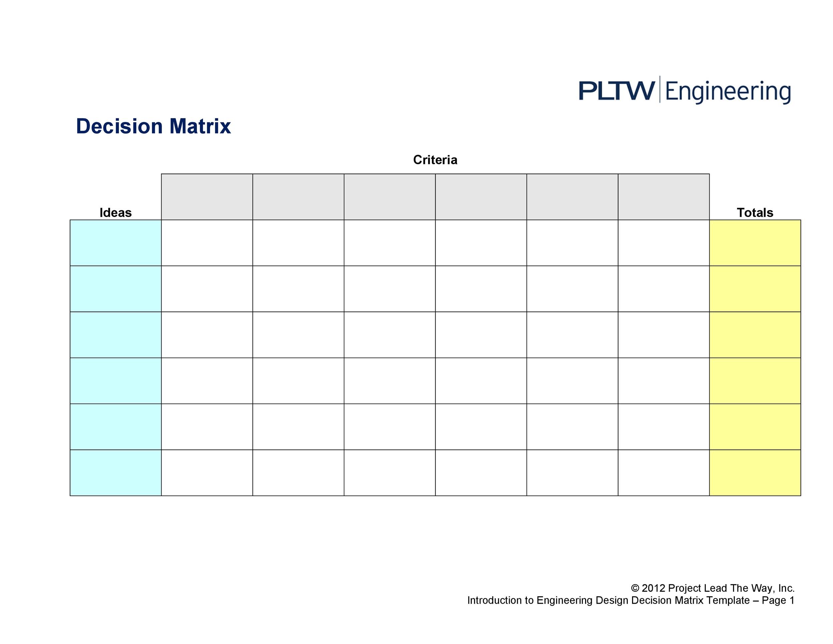Click the PLTW Engineering logo

click(685, 90)
